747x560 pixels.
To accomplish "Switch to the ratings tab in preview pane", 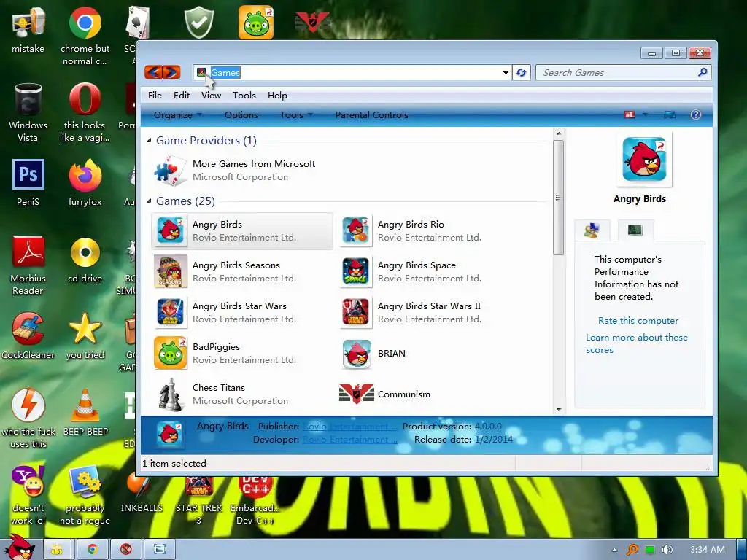I will 592,230.
